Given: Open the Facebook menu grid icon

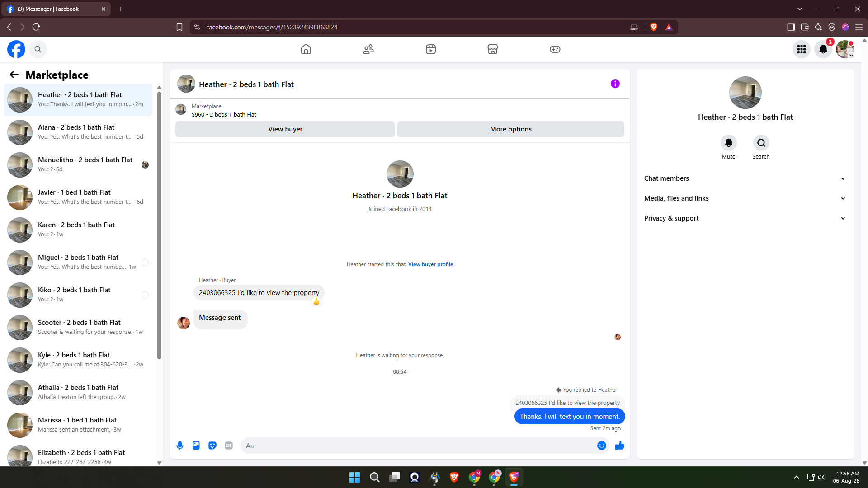Looking at the screenshot, I should [802, 49].
